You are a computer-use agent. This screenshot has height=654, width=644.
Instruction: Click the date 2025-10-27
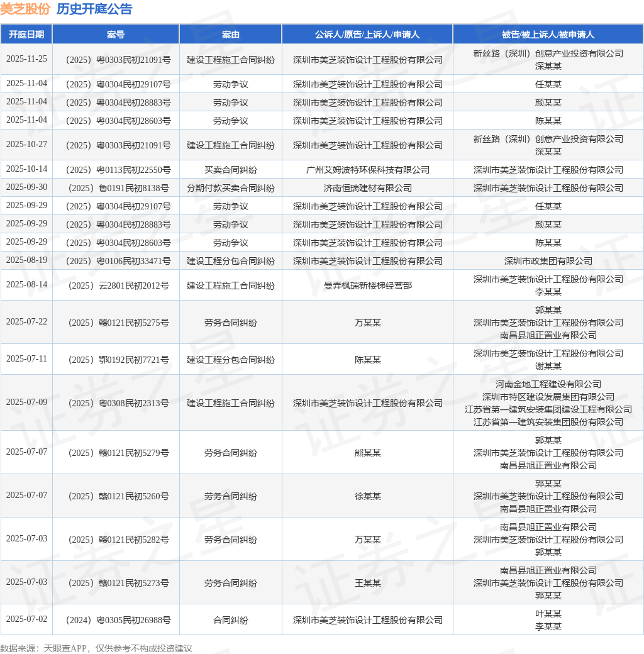coord(26,144)
